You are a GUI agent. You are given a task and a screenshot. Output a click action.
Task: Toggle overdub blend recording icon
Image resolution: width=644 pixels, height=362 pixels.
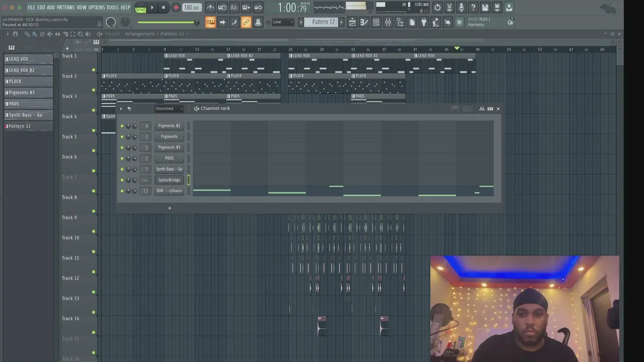coord(246,8)
